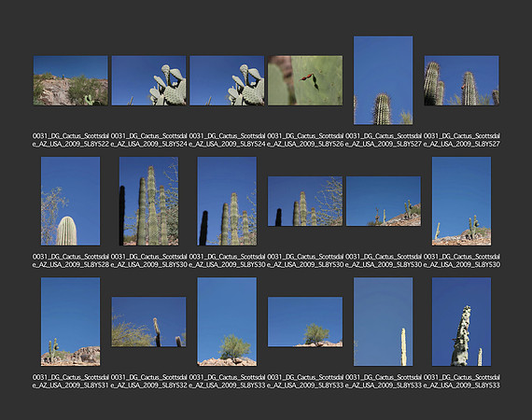Click the caption under the portrait single saguaro tip
Viewport: 532px width, 420px height.
coord(383,140)
